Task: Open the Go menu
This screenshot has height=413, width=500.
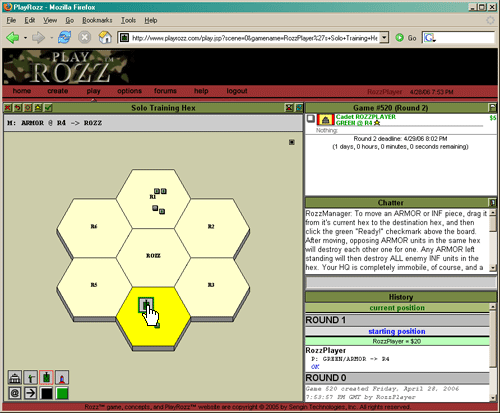Action: (69, 20)
